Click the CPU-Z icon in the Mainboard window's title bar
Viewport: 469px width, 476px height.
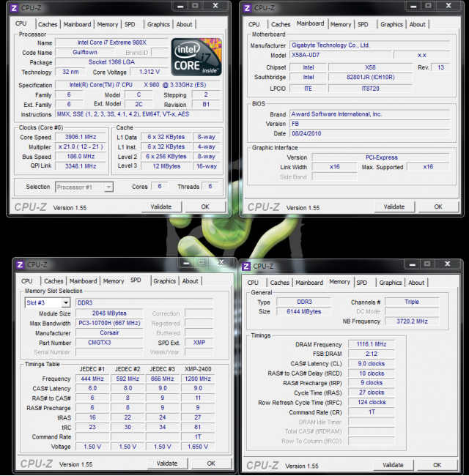point(247,8)
